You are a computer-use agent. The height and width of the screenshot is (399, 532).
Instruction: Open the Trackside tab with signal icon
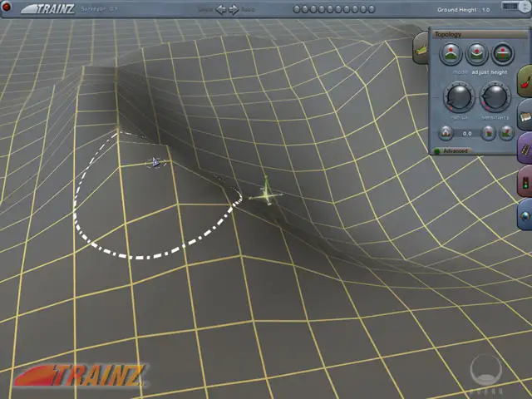(x=525, y=182)
